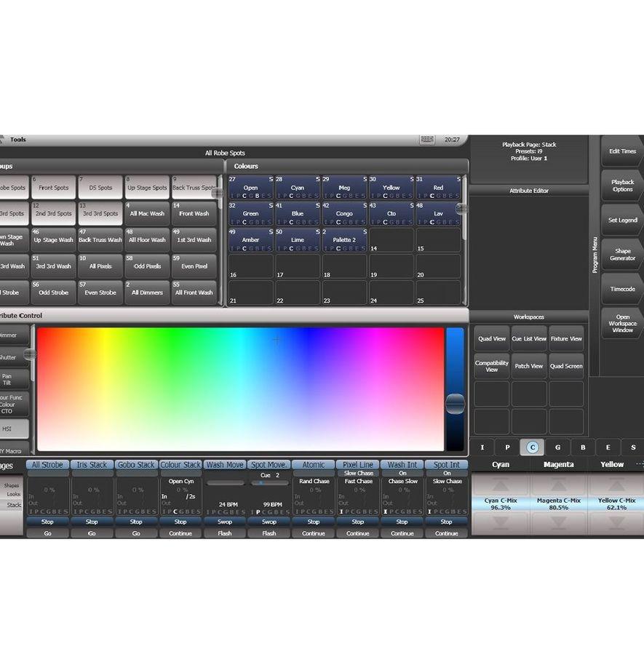Select the Gobo Stack playback header
Viewport: 644px width, 657px height.
(x=136, y=465)
